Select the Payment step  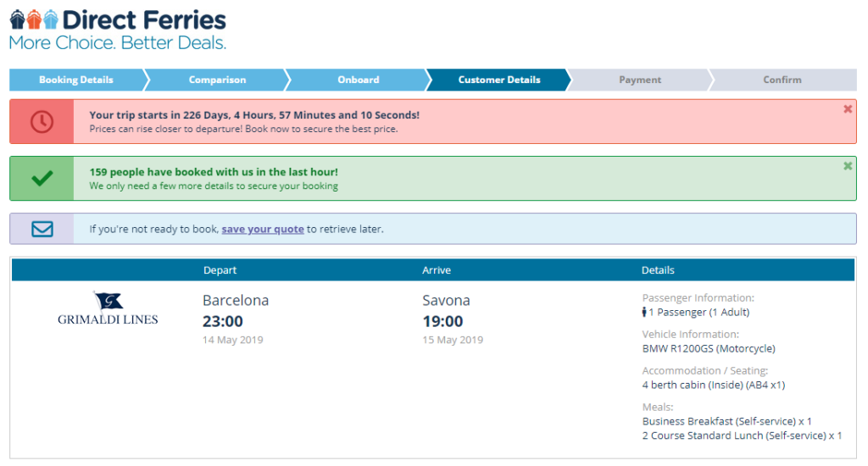click(640, 80)
